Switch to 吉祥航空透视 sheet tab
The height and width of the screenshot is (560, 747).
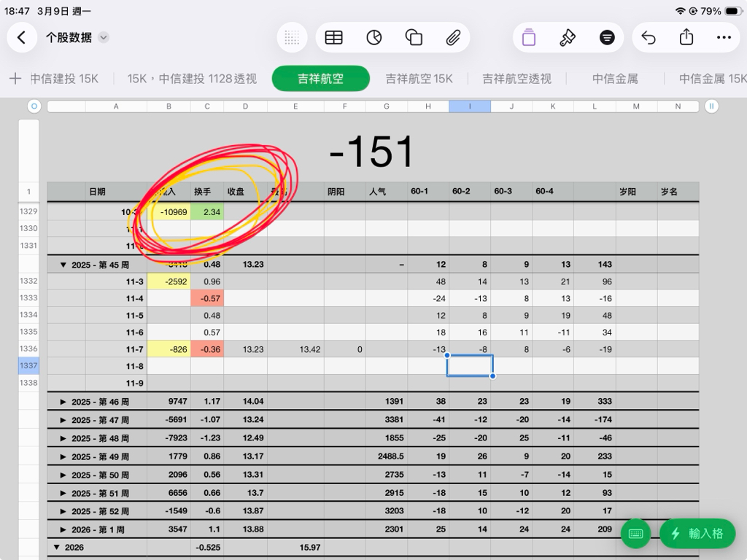point(516,79)
